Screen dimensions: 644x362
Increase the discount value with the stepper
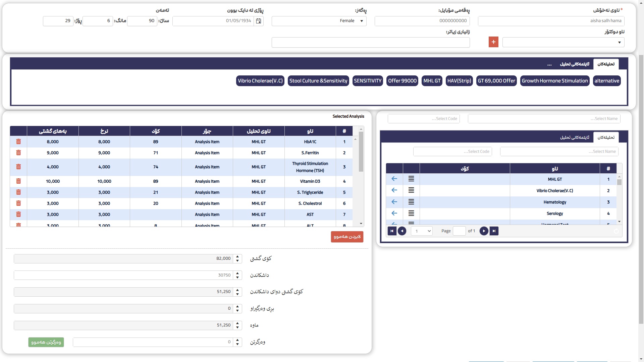237,273
